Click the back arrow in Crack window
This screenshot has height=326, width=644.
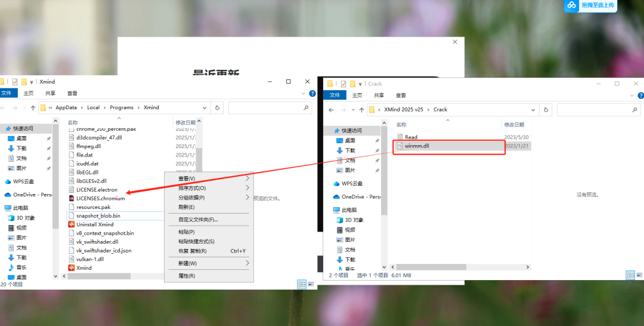coord(331,110)
